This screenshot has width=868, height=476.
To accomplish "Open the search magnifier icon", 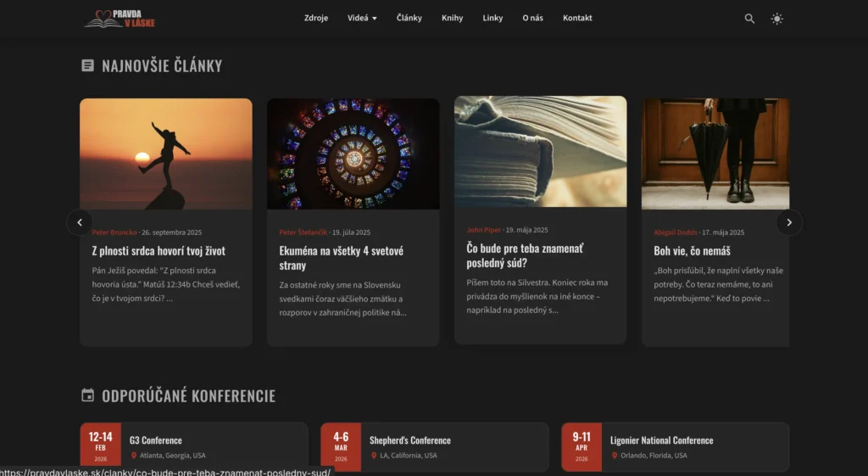I will pyautogui.click(x=749, y=19).
